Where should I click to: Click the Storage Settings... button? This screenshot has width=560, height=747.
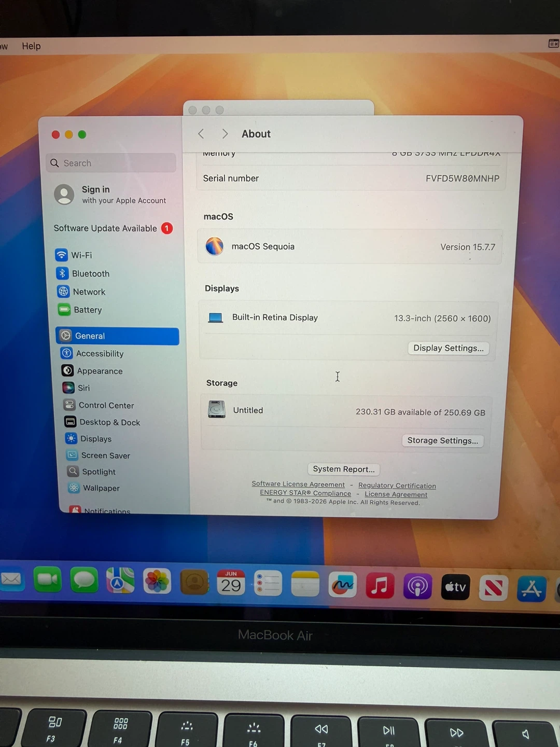[443, 440]
